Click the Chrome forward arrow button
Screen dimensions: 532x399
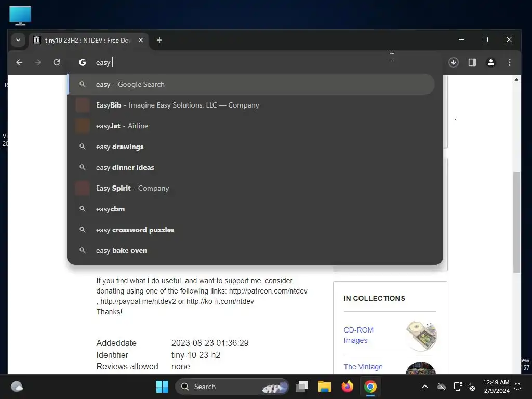point(37,62)
